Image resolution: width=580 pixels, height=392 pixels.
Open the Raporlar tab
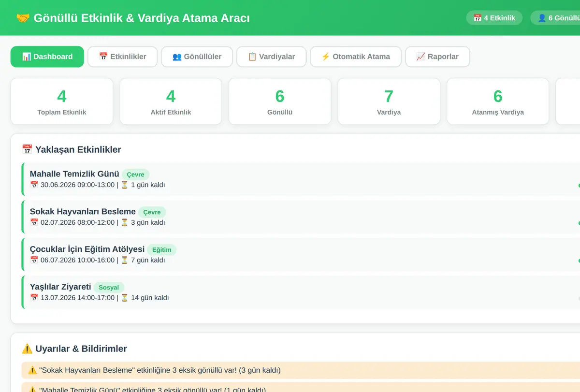(x=437, y=57)
